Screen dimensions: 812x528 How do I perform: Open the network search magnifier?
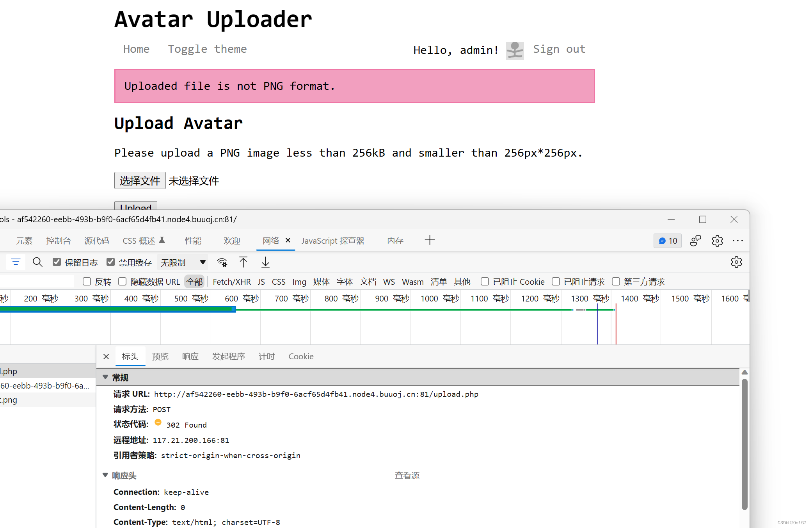[37, 262]
